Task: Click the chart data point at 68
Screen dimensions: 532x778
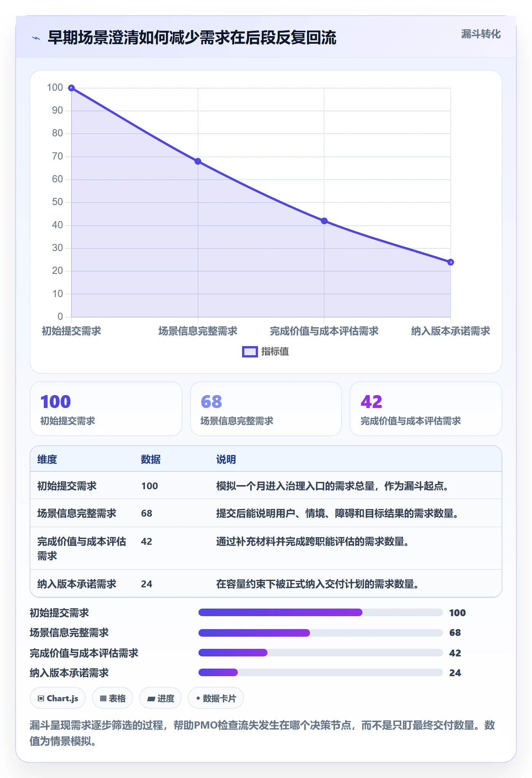Action: click(x=198, y=161)
